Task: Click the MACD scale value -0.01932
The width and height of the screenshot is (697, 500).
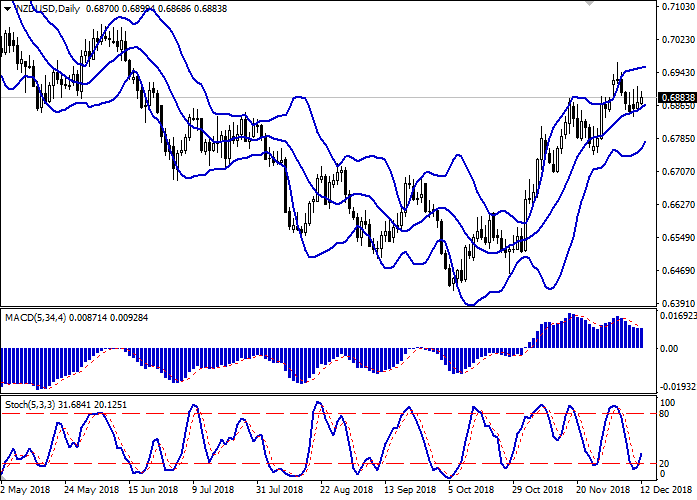Action: [x=678, y=387]
